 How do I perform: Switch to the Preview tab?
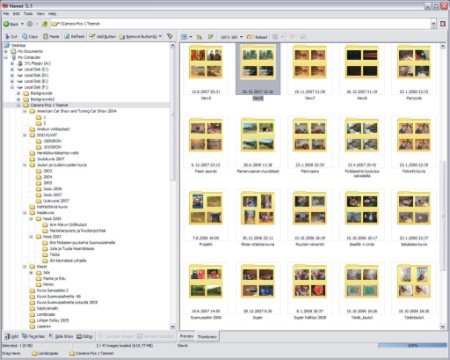pyautogui.click(x=186, y=336)
